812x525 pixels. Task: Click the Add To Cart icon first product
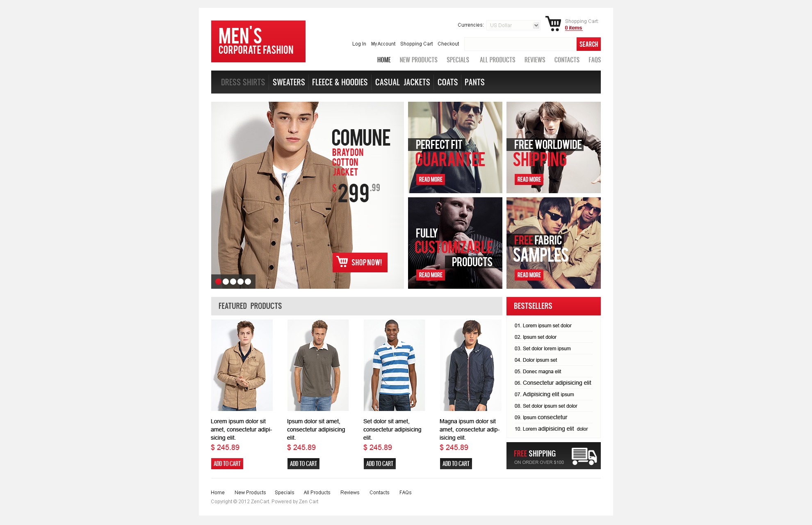pos(228,463)
